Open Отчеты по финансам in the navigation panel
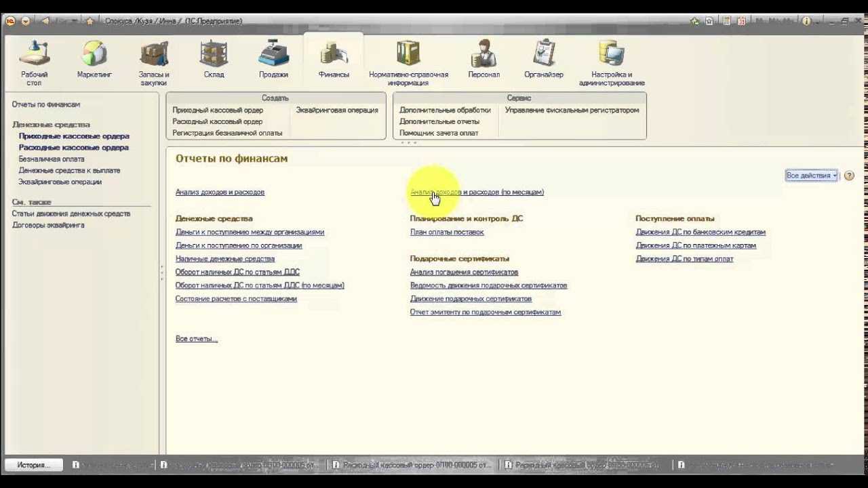The image size is (868, 488). (x=46, y=104)
